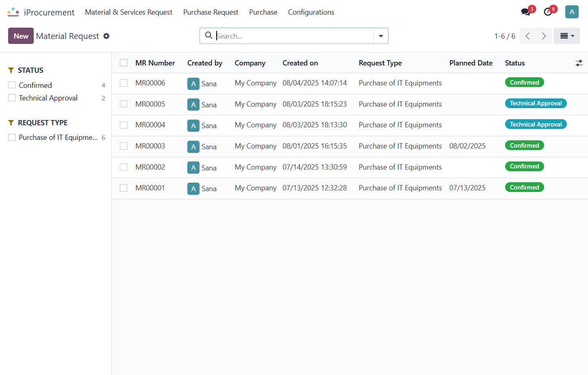Go to the previous page arrow

pos(527,36)
